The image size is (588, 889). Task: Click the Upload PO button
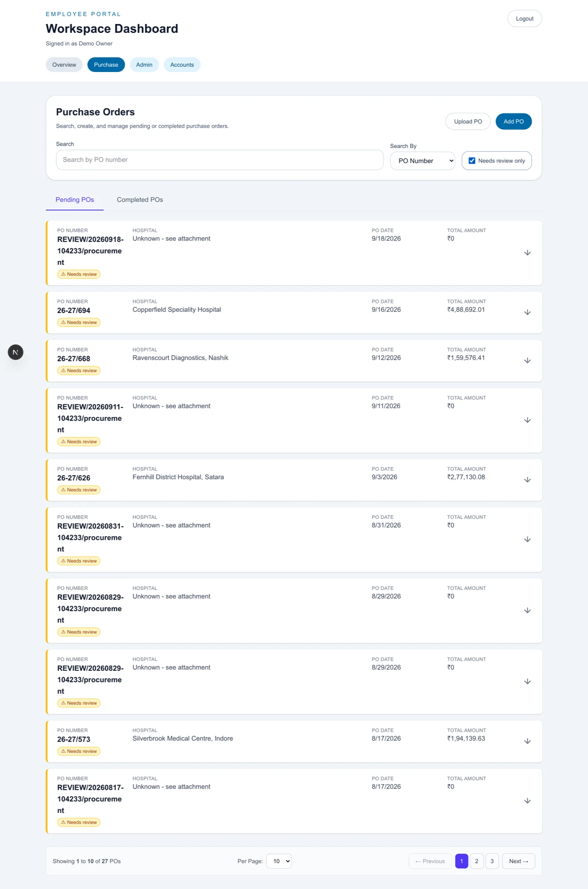coord(468,121)
